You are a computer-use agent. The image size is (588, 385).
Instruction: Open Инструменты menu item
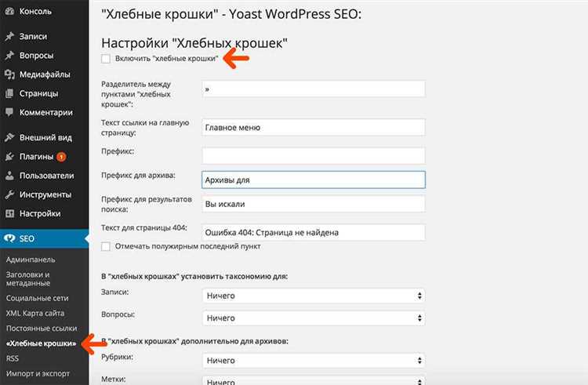click(44, 194)
